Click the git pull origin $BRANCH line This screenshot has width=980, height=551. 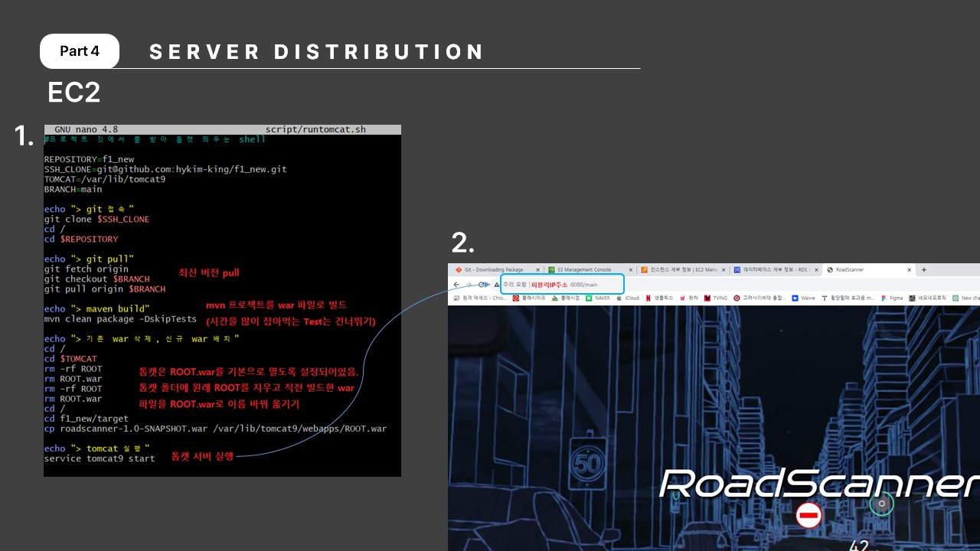point(105,289)
